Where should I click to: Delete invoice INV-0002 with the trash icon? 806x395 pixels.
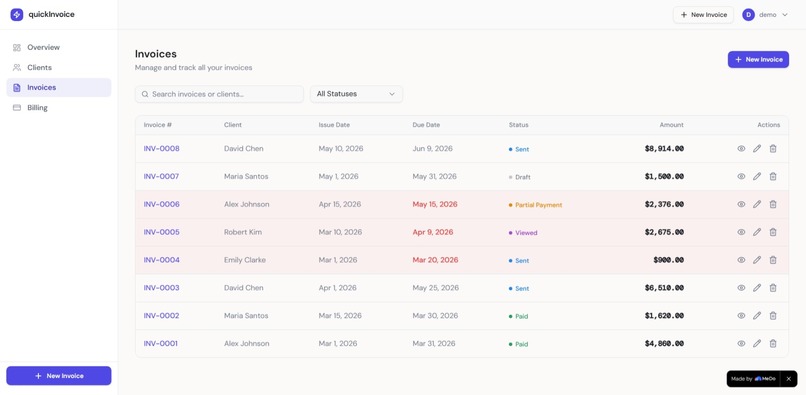773,315
